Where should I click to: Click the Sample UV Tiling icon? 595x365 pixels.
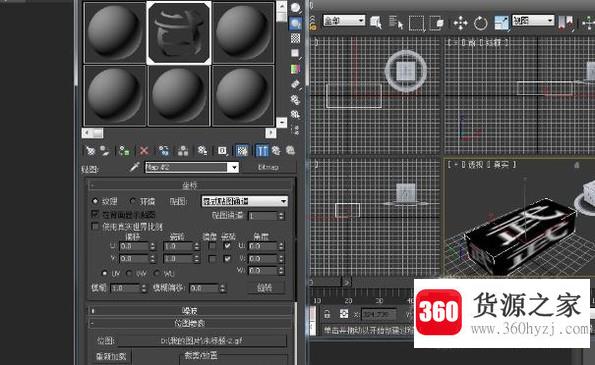click(296, 53)
